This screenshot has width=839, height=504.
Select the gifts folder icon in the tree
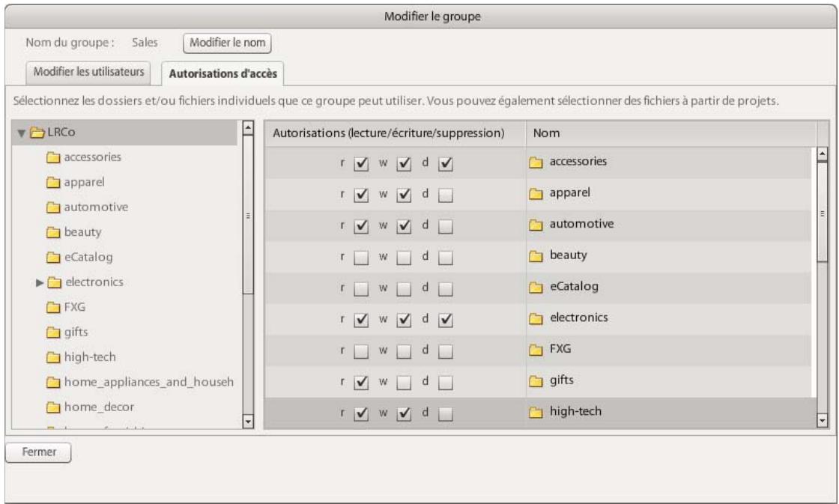pos(55,330)
